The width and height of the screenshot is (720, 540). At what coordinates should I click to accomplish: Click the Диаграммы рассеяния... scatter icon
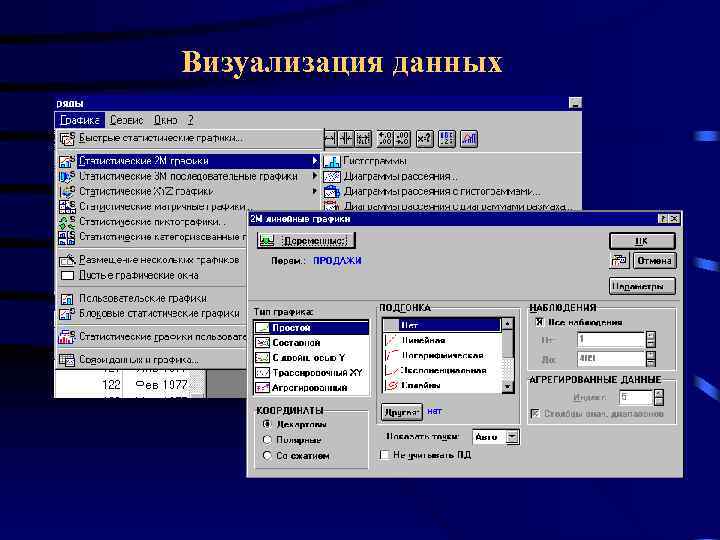point(332,176)
